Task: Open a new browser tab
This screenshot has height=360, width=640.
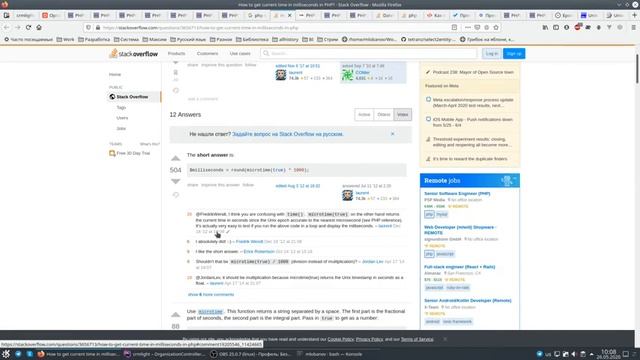Action: coord(634,15)
